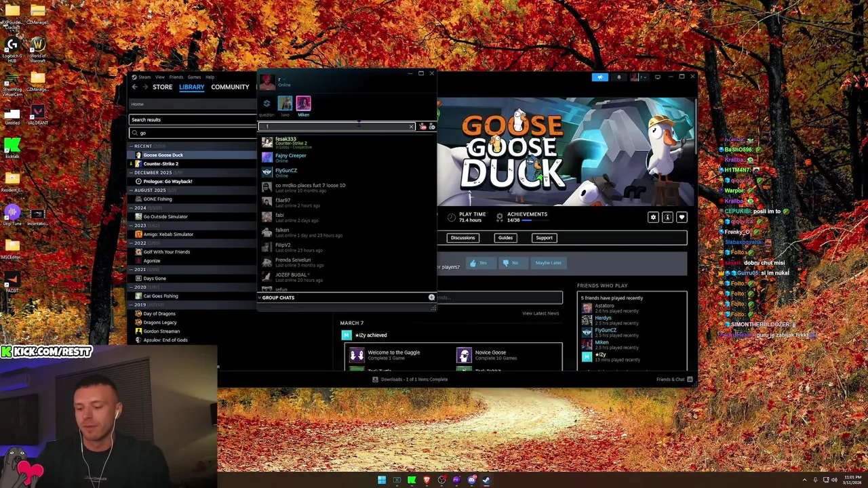Show game info icon for Goose Goose Duck
The width and height of the screenshot is (868, 488).
coord(667,217)
